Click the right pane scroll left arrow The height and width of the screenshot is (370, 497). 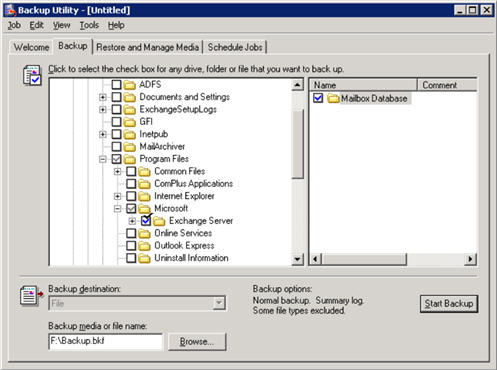(316, 259)
